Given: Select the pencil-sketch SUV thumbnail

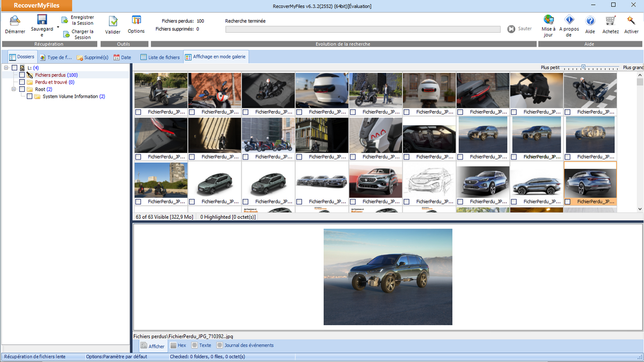Looking at the screenshot, I should 429,180.
